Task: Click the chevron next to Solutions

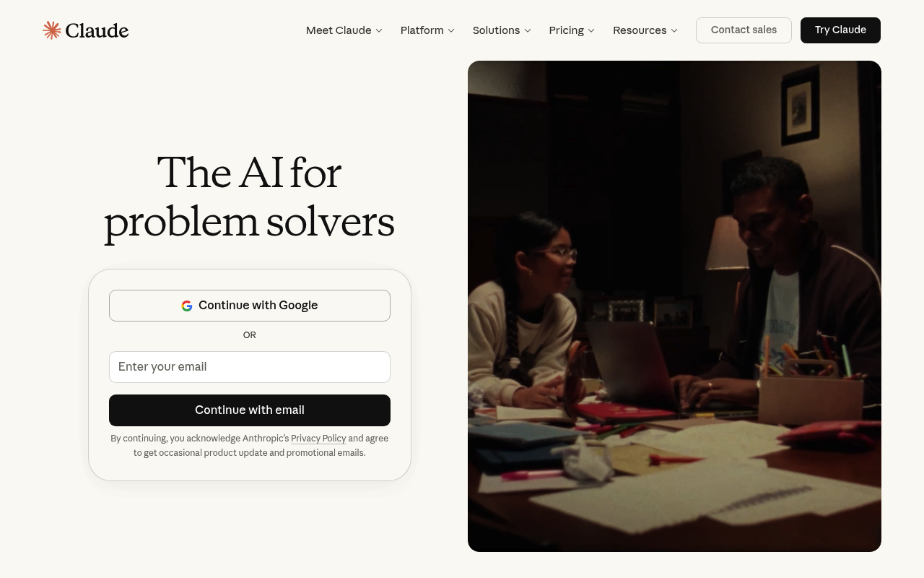Action: tap(528, 30)
